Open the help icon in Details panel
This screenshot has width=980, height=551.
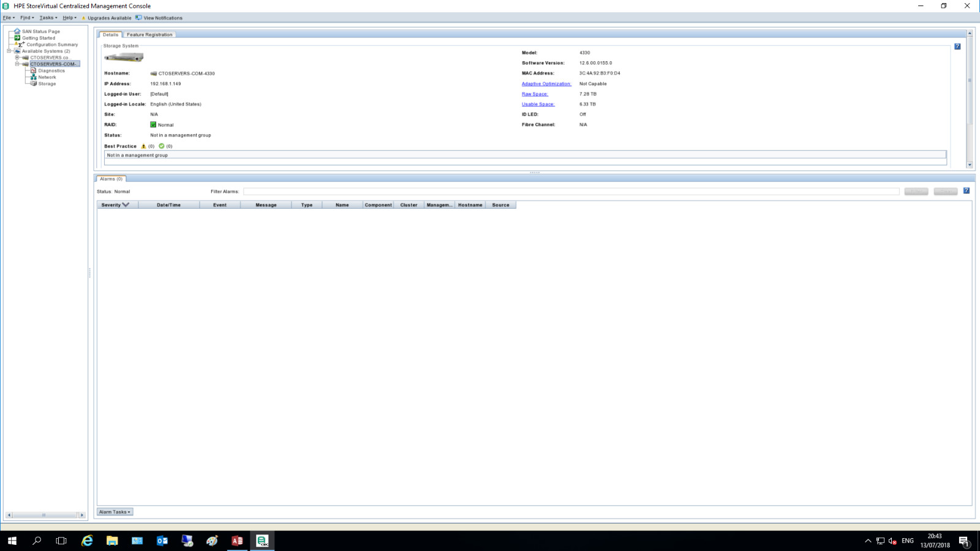(957, 47)
